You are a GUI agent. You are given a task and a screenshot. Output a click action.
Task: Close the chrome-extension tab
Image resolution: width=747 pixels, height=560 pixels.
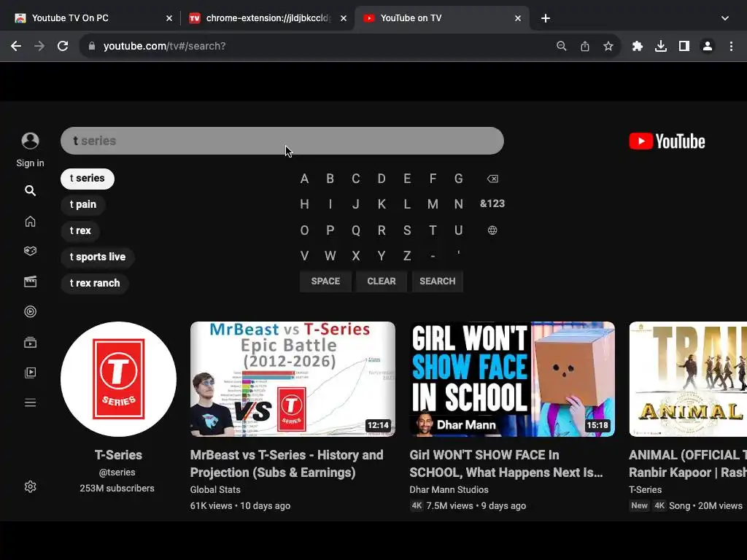pos(344,18)
